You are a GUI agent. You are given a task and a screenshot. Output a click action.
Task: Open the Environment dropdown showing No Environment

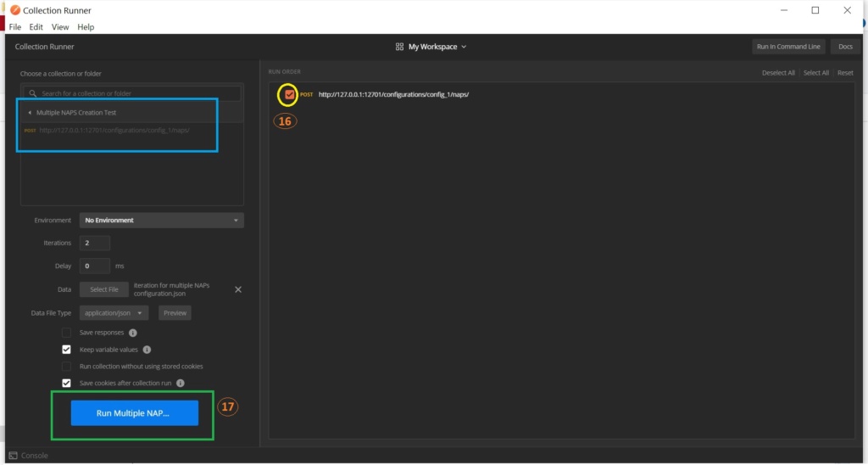coord(162,220)
